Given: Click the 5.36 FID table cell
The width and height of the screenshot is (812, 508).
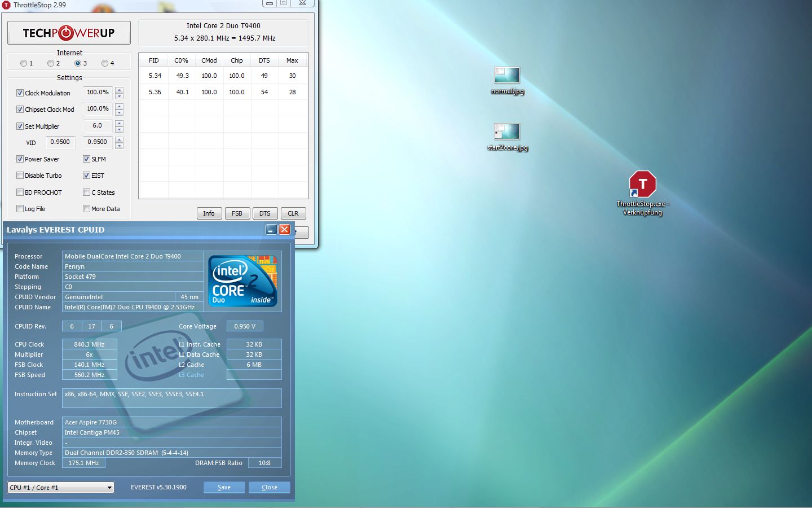Looking at the screenshot, I should pyautogui.click(x=155, y=92).
